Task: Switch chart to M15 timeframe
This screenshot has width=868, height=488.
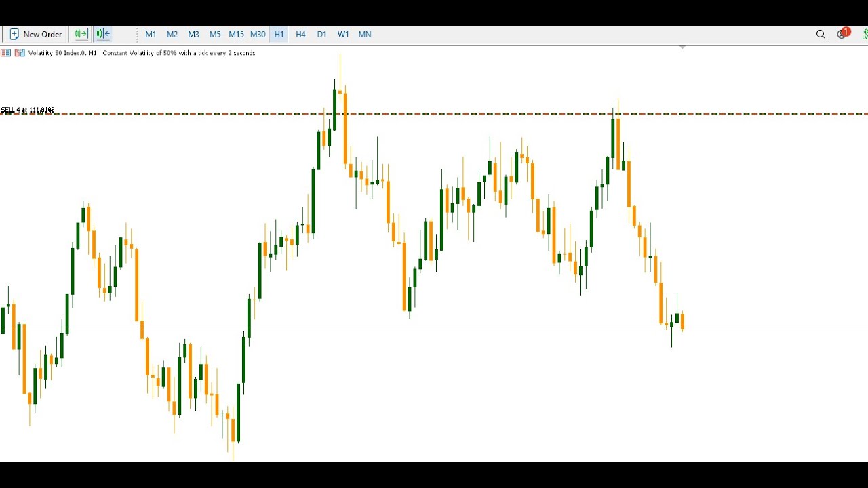Action: pyautogui.click(x=236, y=34)
